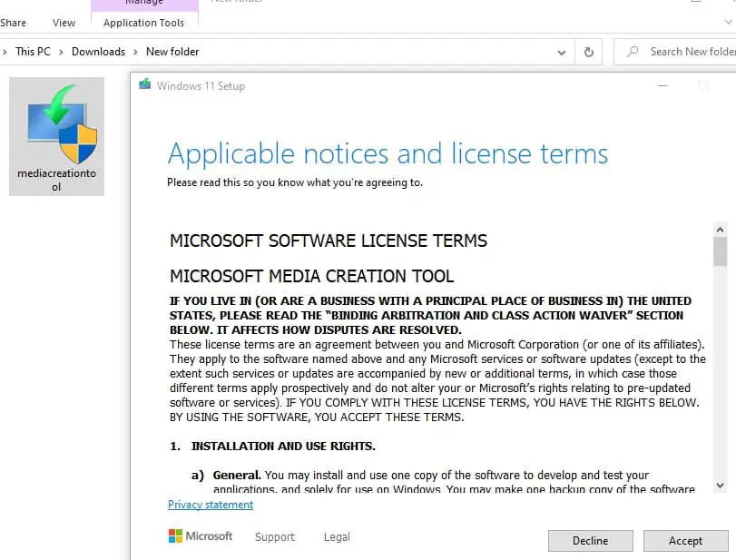Refresh the New folder view

click(589, 52)
